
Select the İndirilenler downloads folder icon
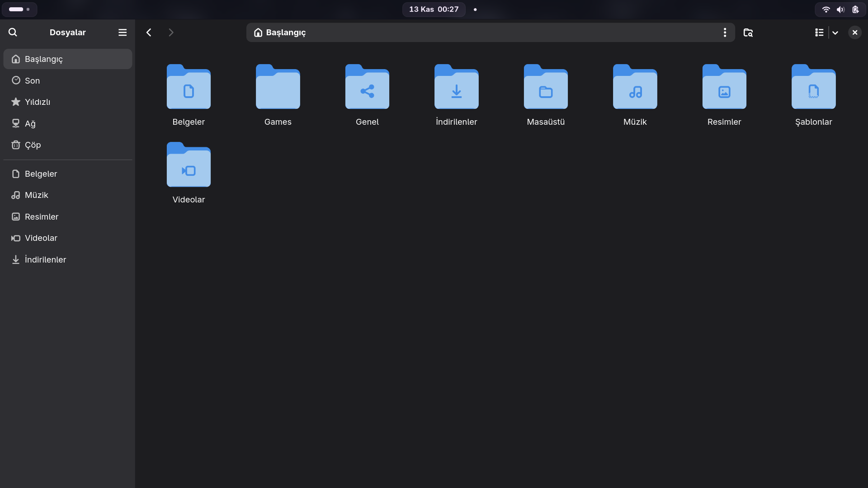[x=456, y=87]
